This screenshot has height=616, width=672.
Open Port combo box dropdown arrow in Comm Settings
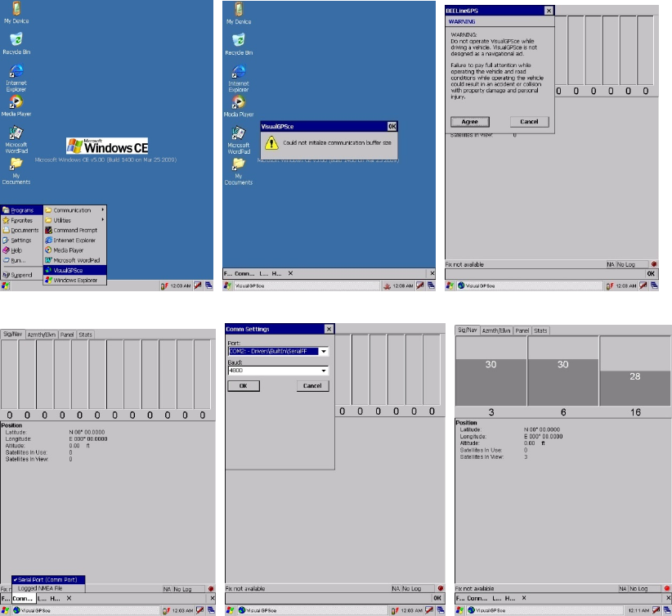324,351
